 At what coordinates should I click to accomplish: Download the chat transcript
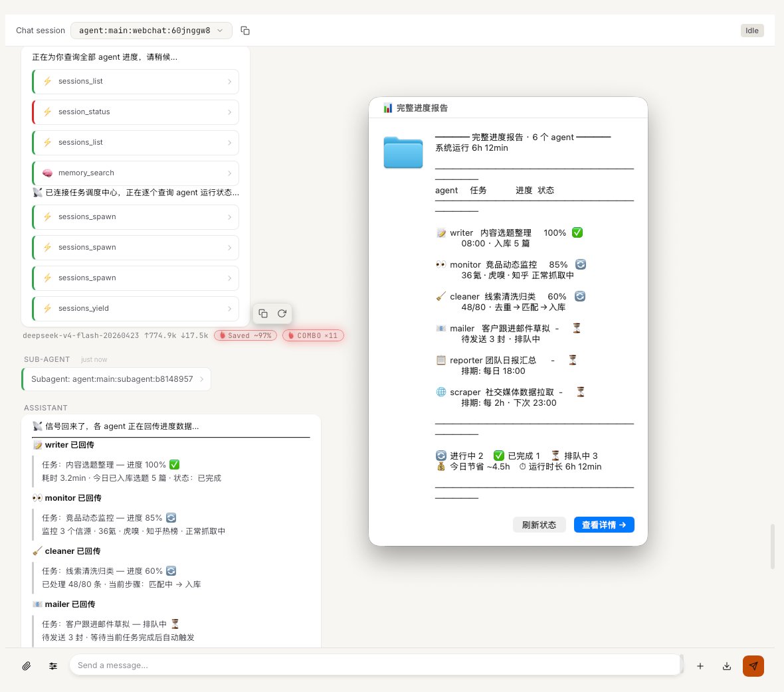coord(726,666)
